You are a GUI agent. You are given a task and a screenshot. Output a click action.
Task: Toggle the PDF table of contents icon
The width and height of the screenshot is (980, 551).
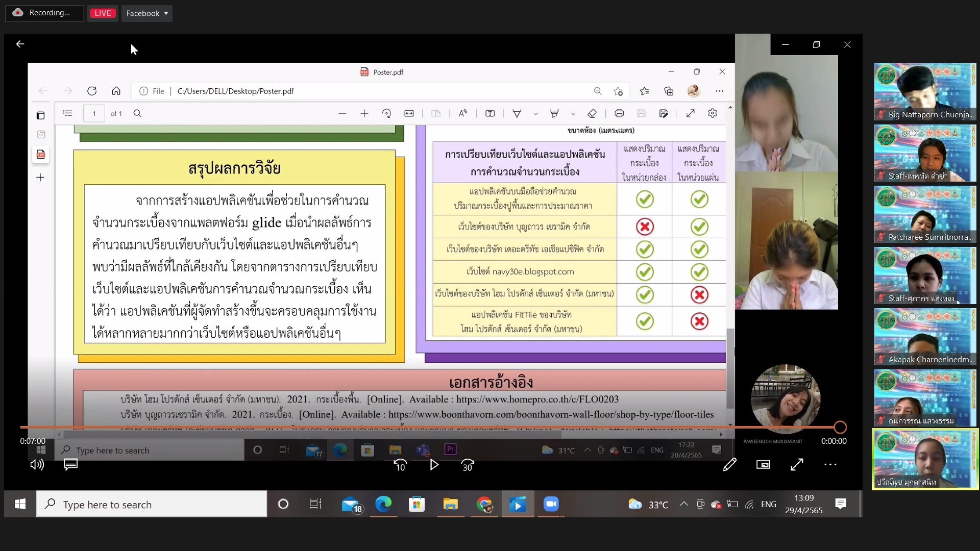pos(68,113)
